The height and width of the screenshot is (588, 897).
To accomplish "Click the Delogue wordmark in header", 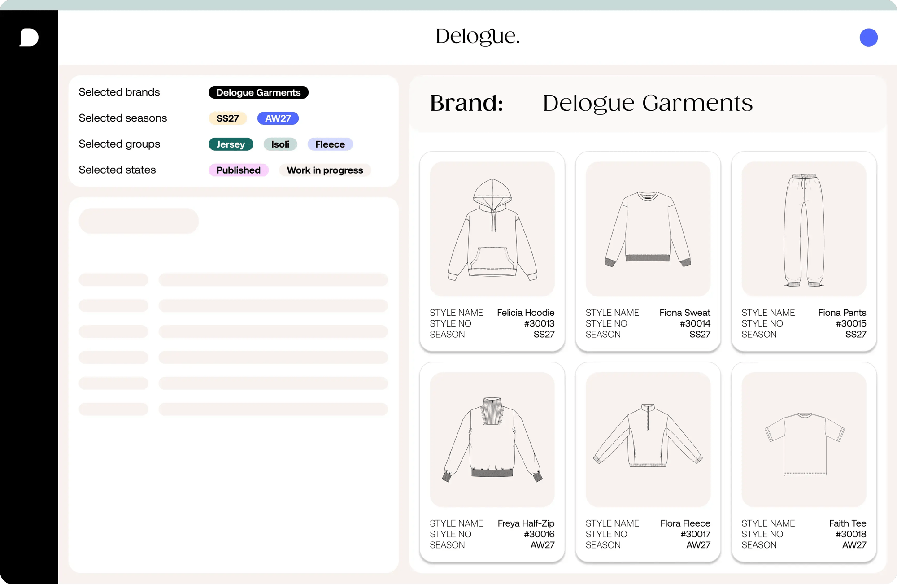I will click(x=477, y=37).
